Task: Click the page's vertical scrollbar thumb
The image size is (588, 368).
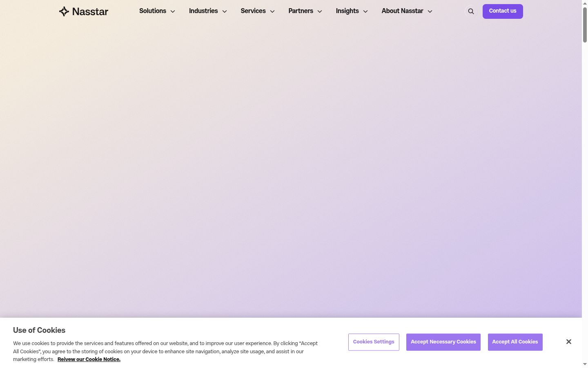Action: pyautogui.click(x=585, y=25)
